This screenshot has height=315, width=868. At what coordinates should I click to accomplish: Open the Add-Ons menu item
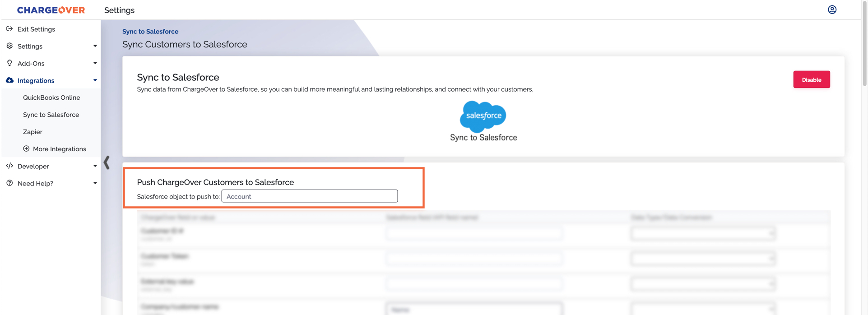coord(31,64)
